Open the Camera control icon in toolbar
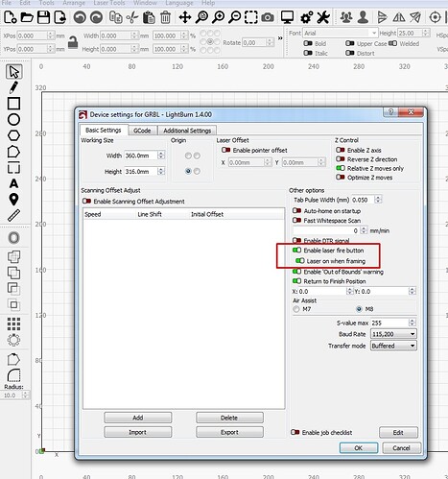The image size is (448, 479). pos(268,17)
